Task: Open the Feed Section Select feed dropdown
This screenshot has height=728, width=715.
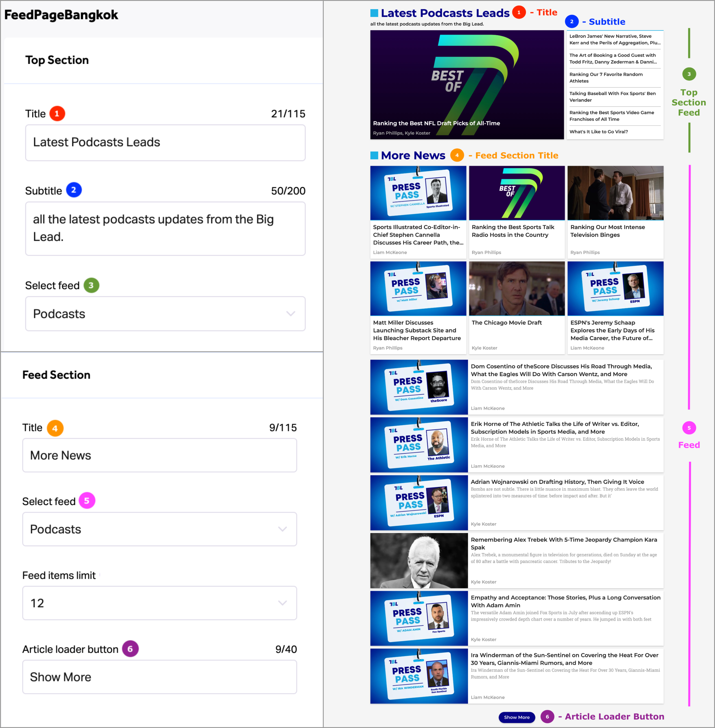Action: 160,529
